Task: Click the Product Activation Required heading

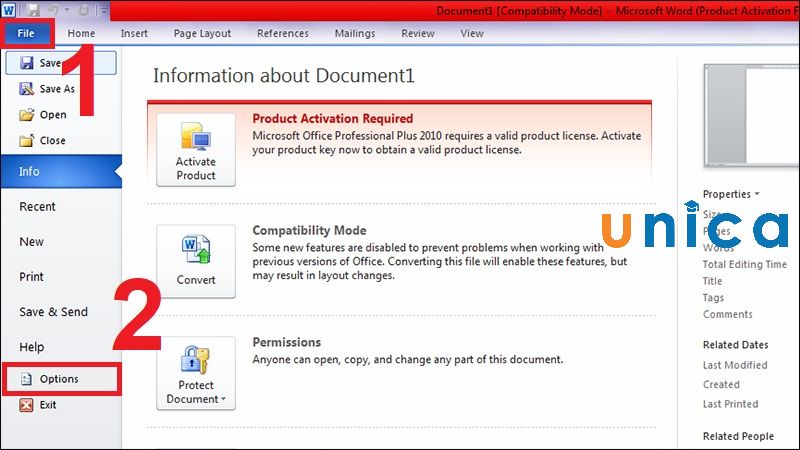Action: pyautogui.click(x=333, y=119)
